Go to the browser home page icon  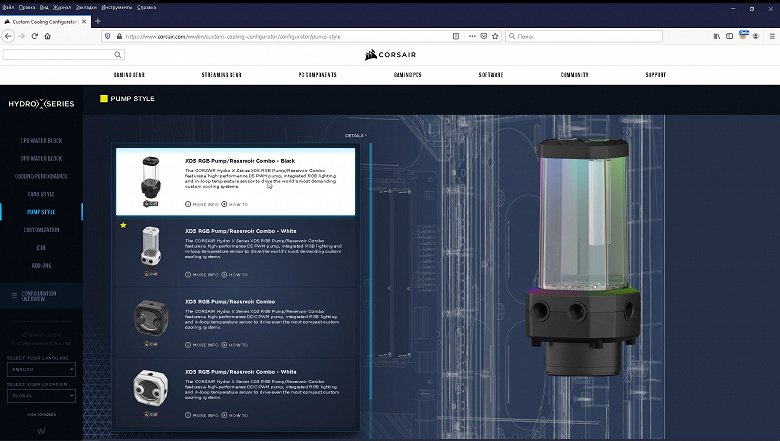[x=48, y=36]
